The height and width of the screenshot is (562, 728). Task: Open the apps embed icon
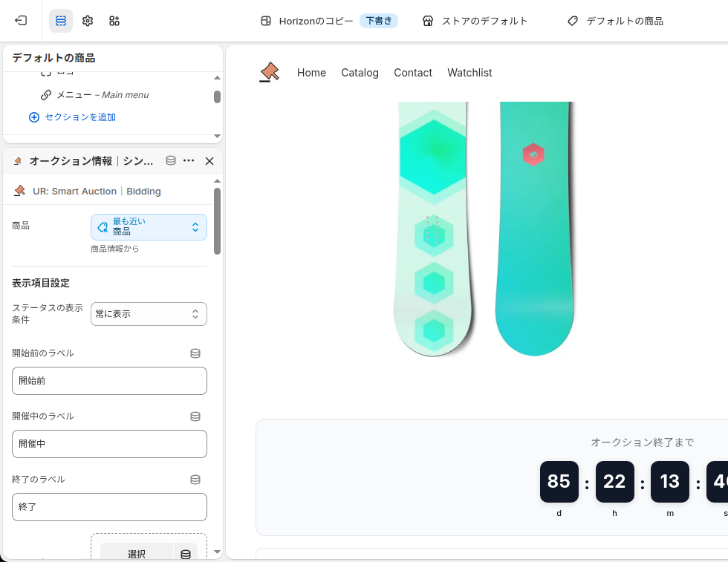tap(114, 21)
